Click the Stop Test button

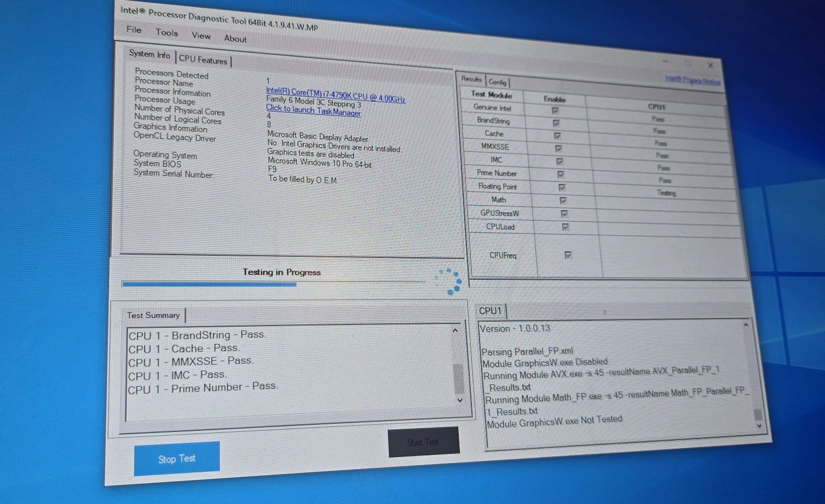click(x=177, y=459)
